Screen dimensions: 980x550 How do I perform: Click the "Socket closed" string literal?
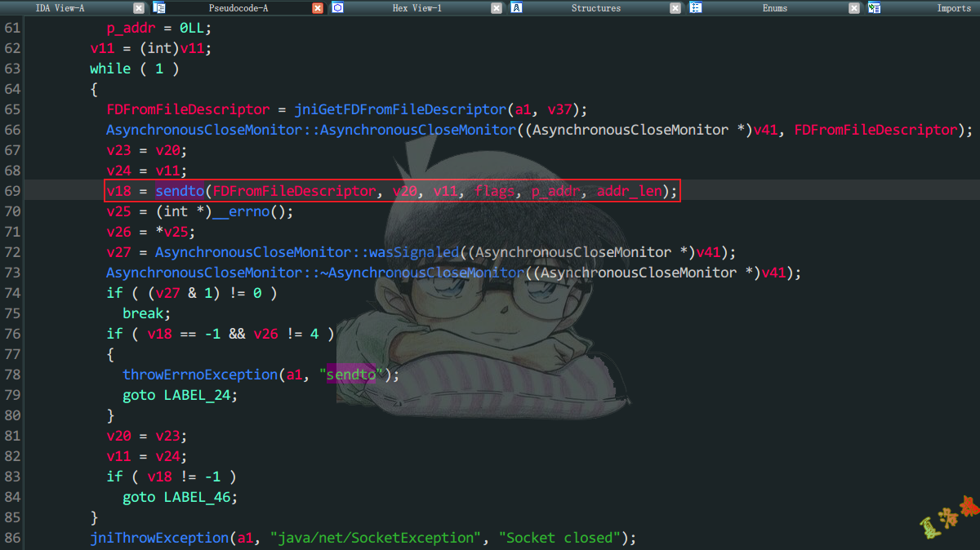click(558, 537)
